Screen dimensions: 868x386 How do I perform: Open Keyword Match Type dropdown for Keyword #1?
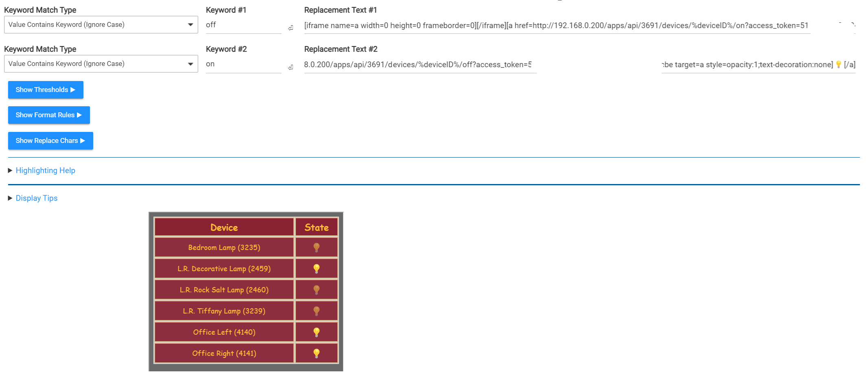[x=101, y=25]
